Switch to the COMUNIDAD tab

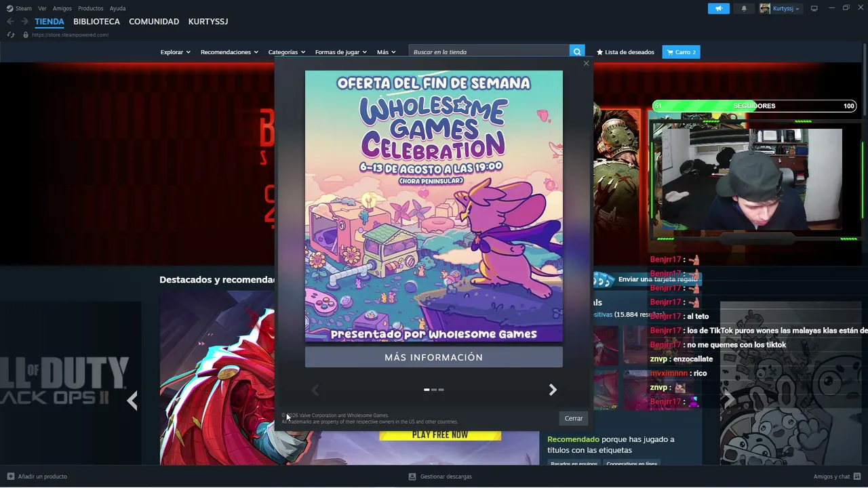click(x=154, y=22)
